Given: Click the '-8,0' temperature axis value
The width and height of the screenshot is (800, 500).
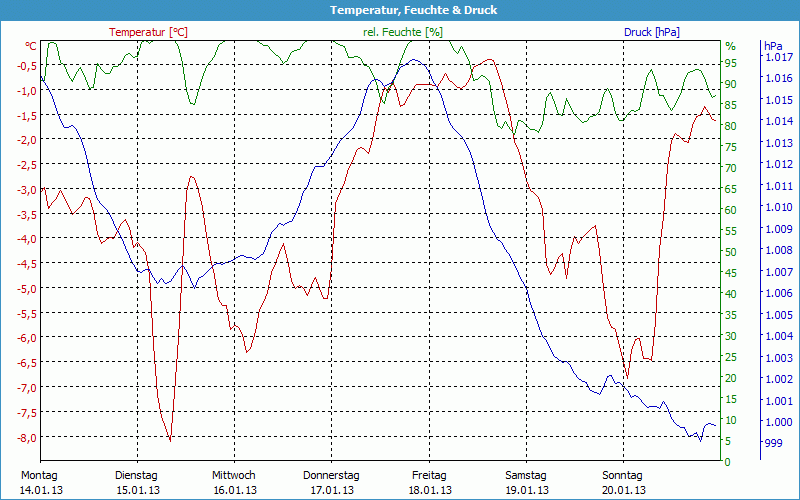Looking at the screenshot, I should point(27,438).
